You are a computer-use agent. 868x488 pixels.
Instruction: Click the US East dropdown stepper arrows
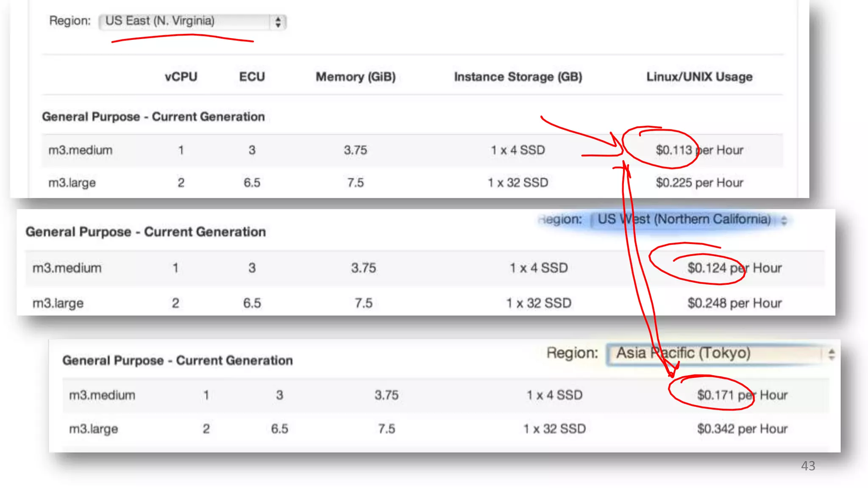278,22
